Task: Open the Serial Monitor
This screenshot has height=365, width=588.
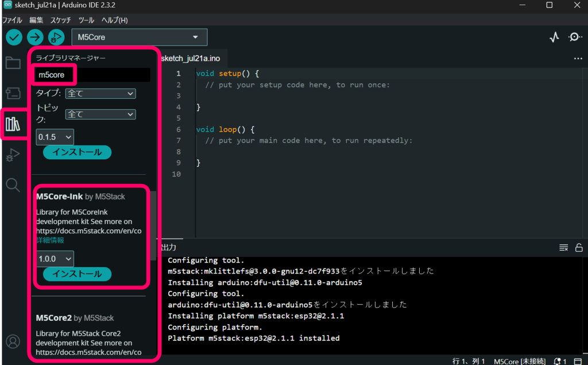Action: [x=574, y=37]
